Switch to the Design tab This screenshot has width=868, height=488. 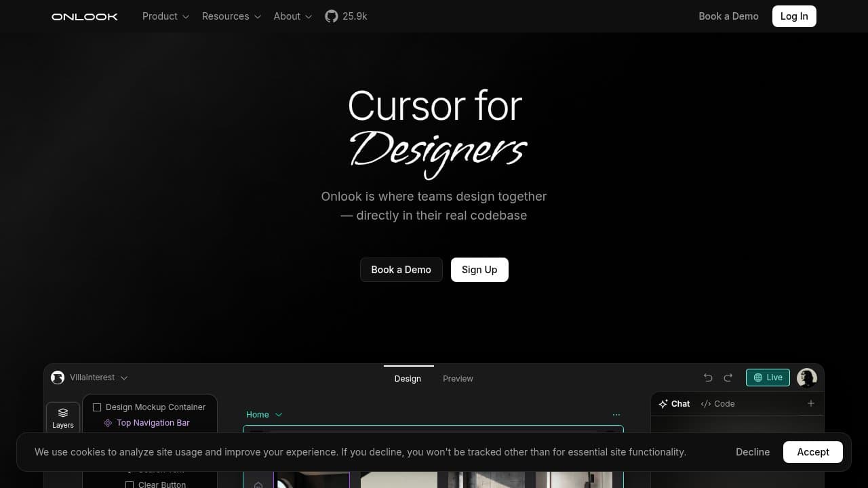click(x=408, y=378)
